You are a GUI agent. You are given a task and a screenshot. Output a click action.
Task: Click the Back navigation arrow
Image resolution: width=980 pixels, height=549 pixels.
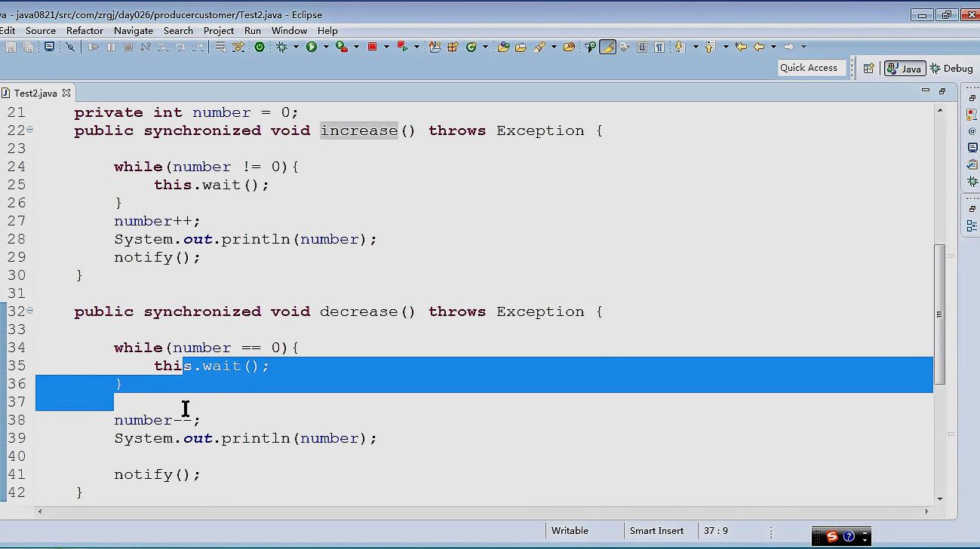tap(759, 47)
